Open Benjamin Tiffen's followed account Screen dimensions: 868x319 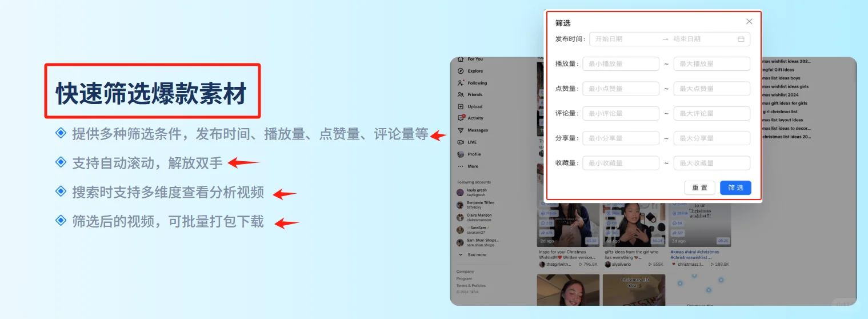(476, 205)
